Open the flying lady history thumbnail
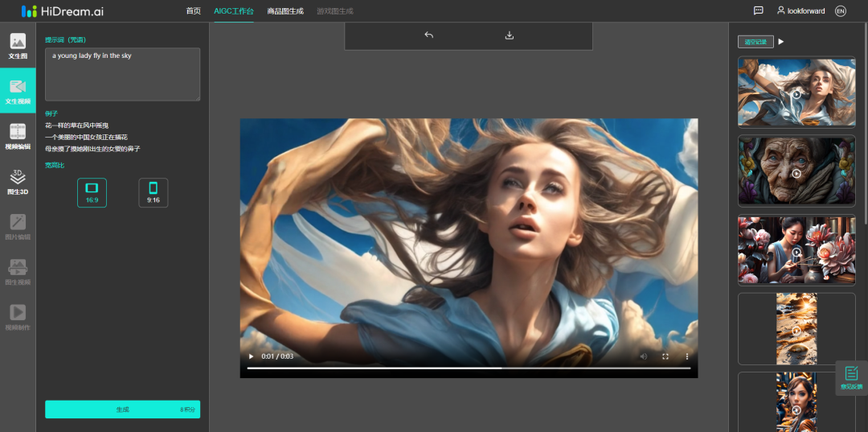 [796, 92]
